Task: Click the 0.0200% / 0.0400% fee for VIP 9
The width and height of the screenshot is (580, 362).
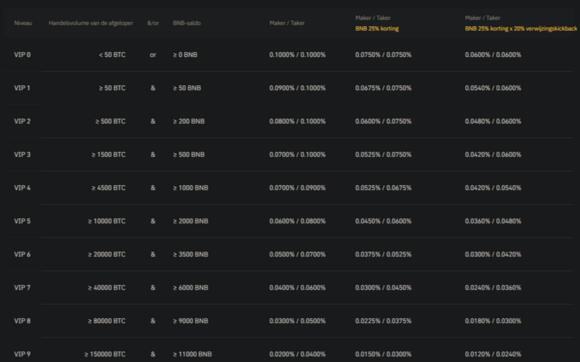Action: [297, 354]
